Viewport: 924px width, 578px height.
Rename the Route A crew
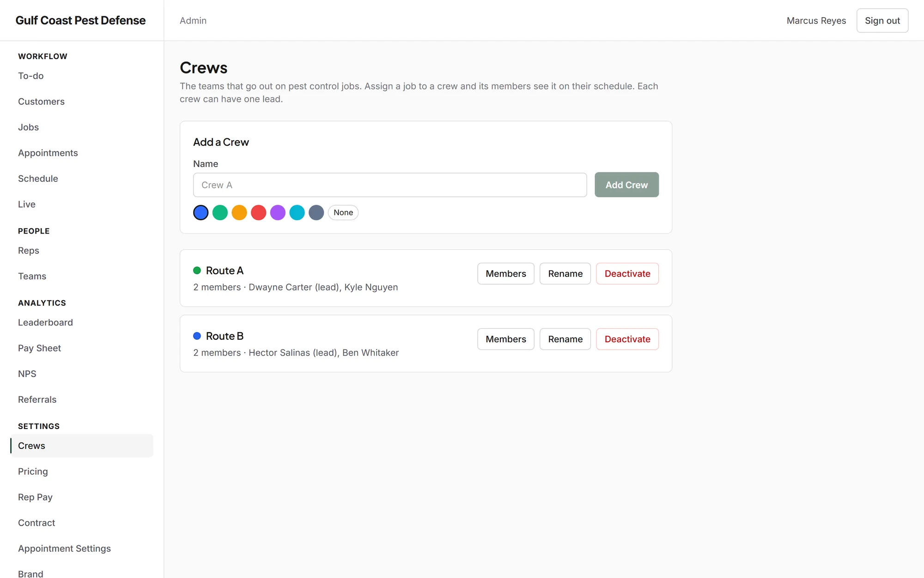[x=565, y=274]
